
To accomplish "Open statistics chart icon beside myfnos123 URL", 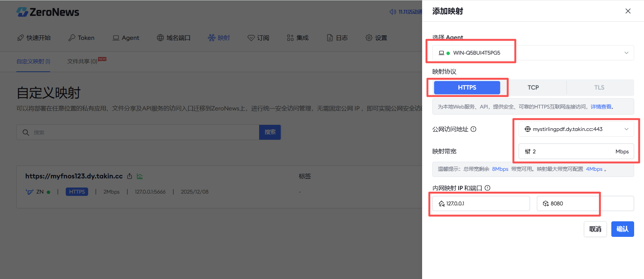I will pos(140,177).
